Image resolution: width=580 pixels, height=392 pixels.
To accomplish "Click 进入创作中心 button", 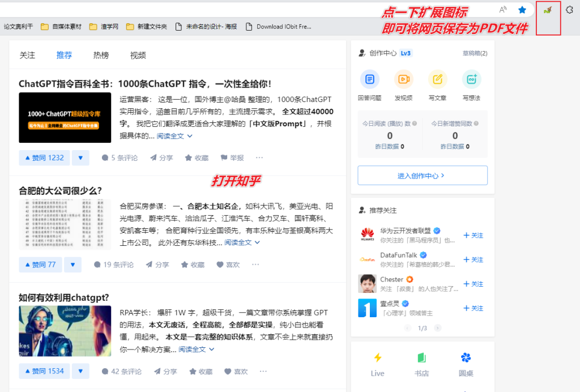I will click(x=421, y=175).
